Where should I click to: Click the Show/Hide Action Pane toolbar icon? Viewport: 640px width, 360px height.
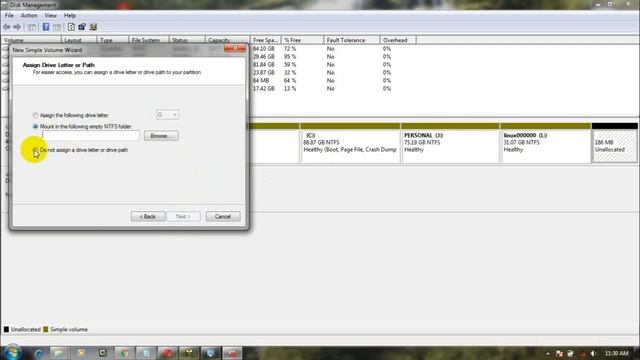click(57, 27)
